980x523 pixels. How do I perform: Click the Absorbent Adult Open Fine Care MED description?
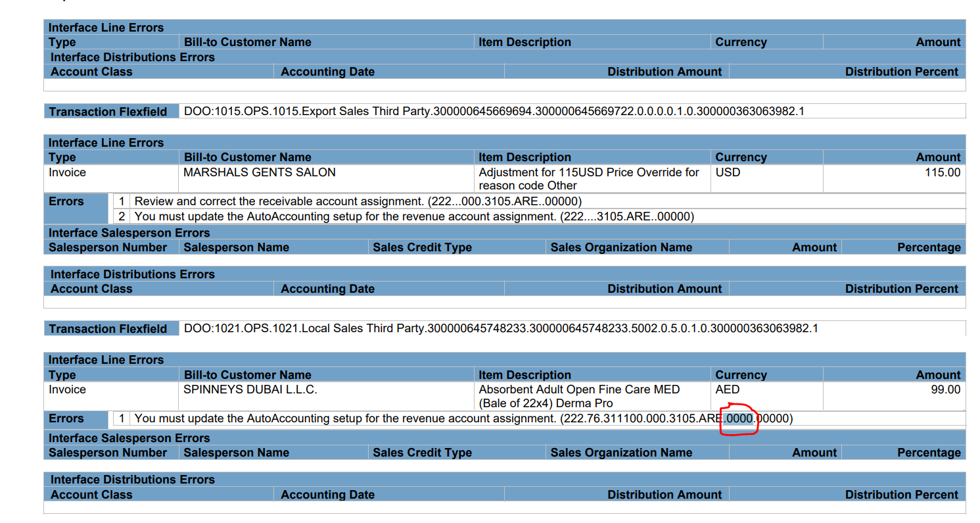579,396
